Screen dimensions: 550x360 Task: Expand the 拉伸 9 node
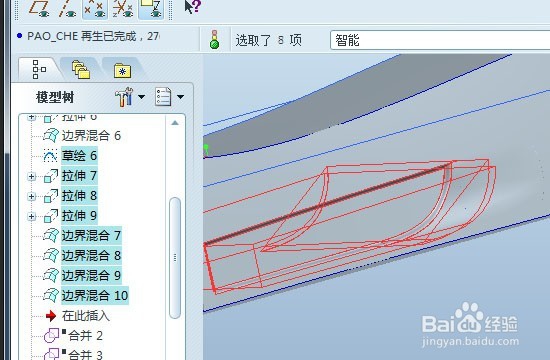click(32, 216)
